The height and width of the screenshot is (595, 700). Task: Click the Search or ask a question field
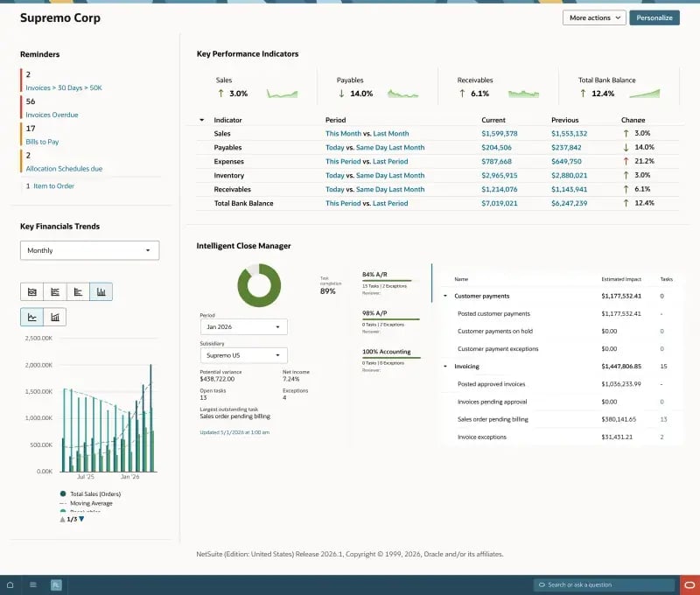tap(604, 584)
